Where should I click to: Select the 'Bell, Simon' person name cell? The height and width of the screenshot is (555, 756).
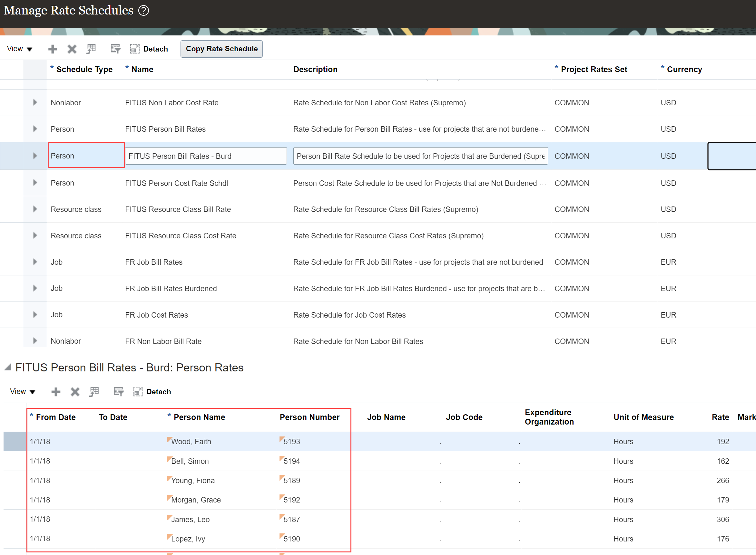(x=190, y=461)
